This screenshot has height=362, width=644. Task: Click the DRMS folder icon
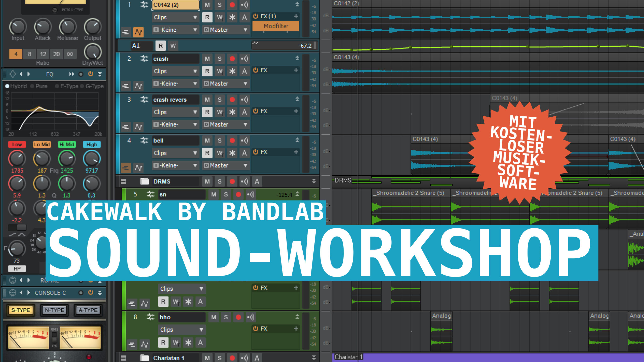(144, 181)
